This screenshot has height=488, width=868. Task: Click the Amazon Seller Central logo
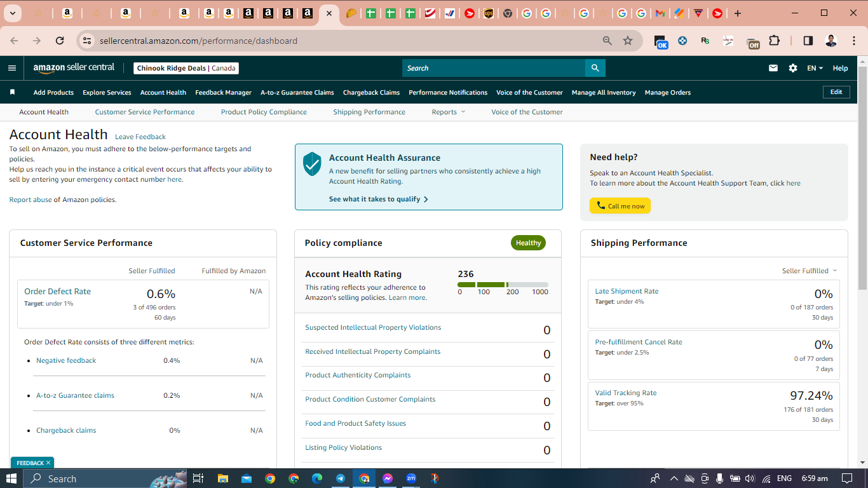click(x=74, y=68)
